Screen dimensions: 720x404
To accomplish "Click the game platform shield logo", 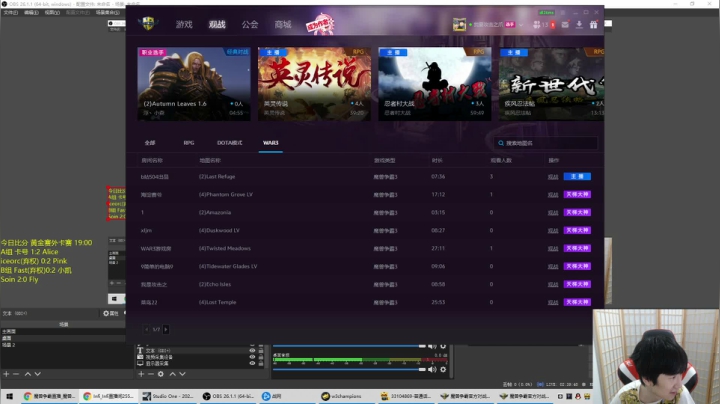I will 148,23.
